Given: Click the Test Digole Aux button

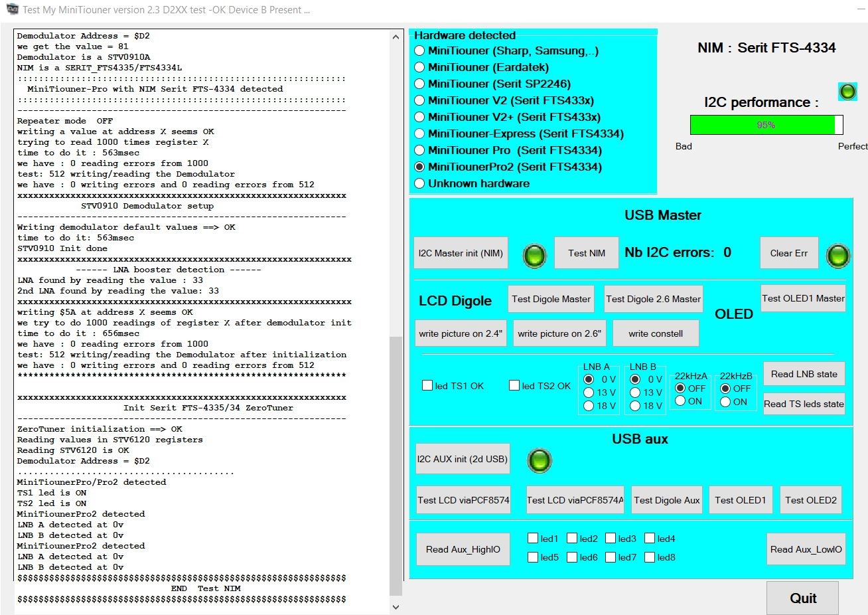Looking at the screenshot, I should click(667, 500).
